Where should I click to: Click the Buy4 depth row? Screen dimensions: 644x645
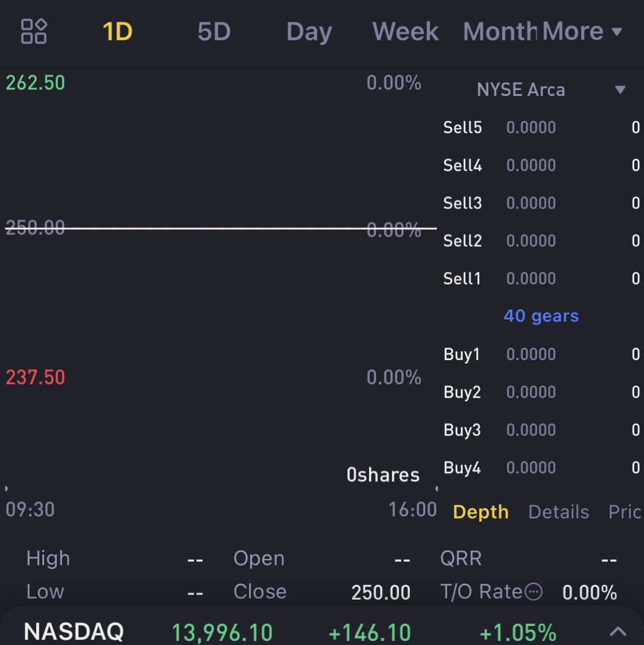click(x=541, y=468)
